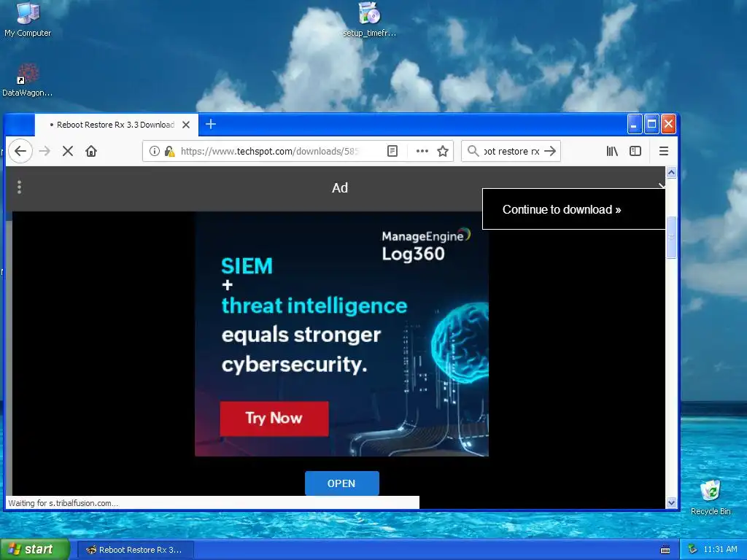747x560 pixels.
Task: Click the vertical scrollbar thumb
Action: tap(671, 237)
